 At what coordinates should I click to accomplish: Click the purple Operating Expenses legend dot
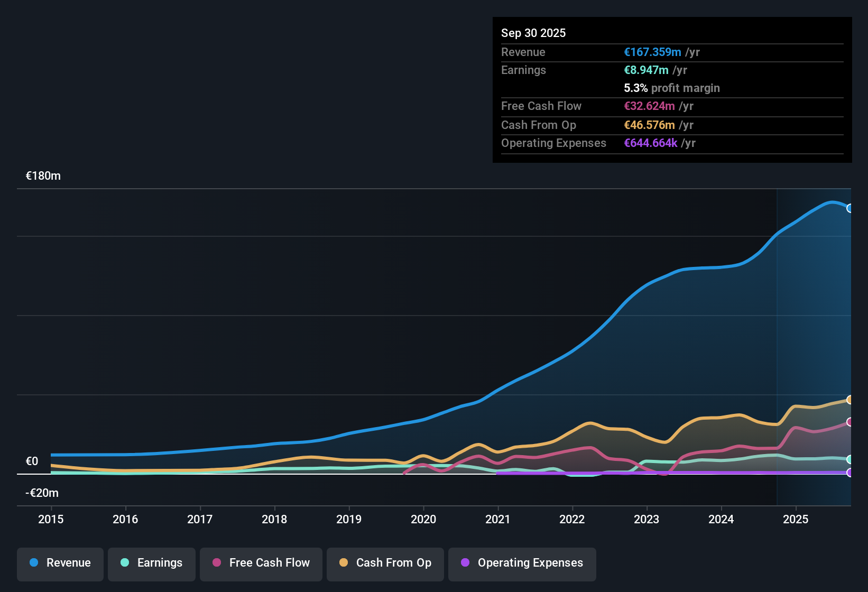465,563
